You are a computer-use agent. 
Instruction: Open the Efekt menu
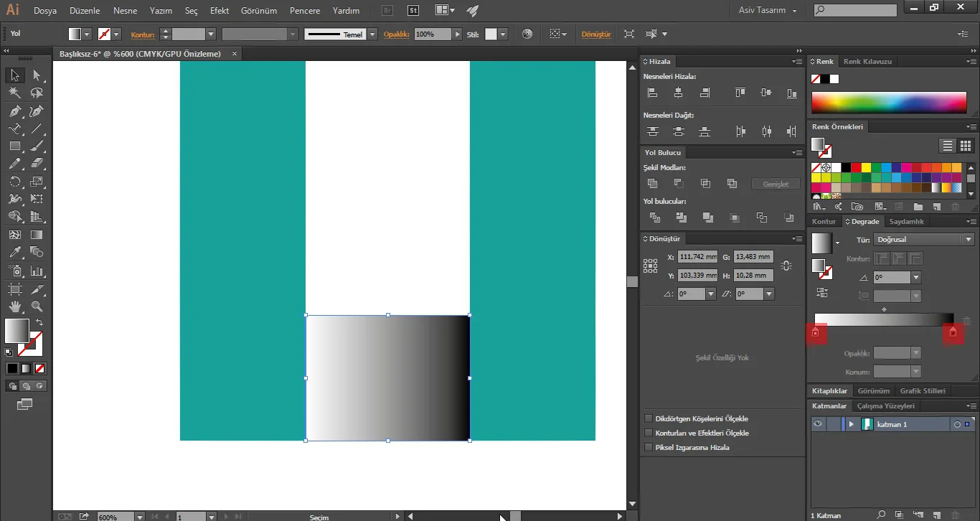click(220, 11)
